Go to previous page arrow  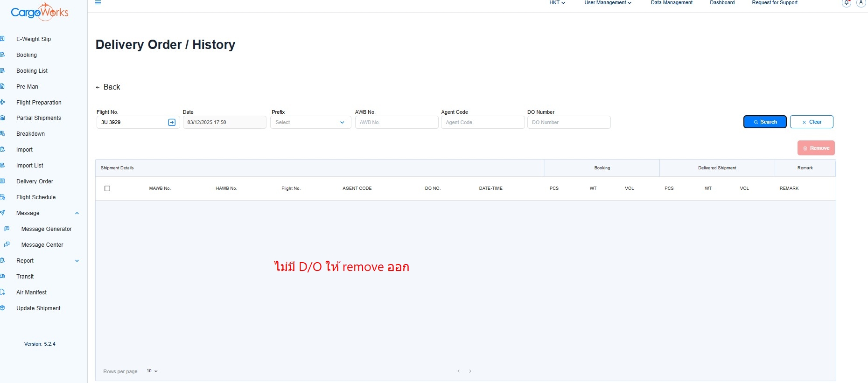(458, 371)
